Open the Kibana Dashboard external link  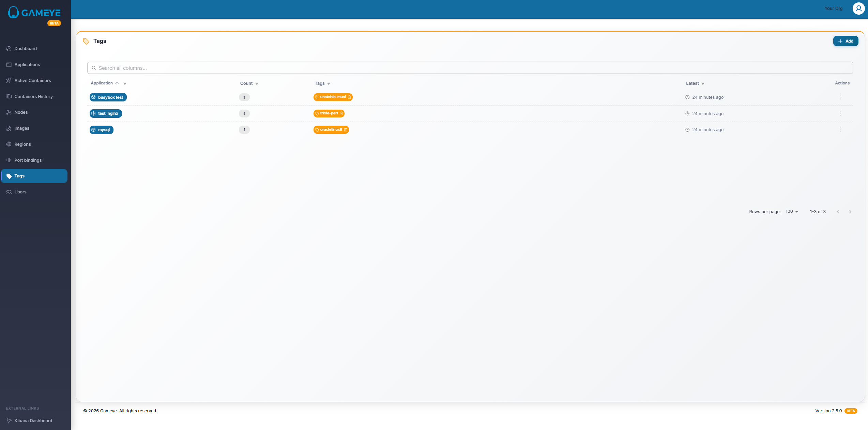coord(33,421)
